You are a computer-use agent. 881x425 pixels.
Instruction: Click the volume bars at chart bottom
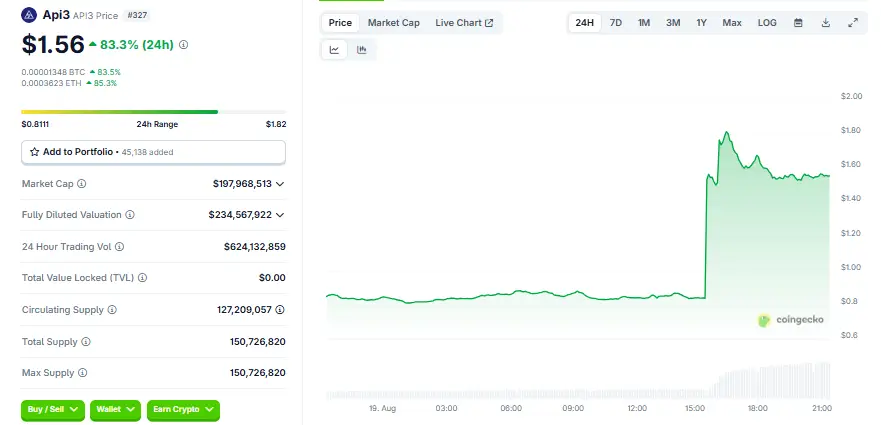point(579,382)
